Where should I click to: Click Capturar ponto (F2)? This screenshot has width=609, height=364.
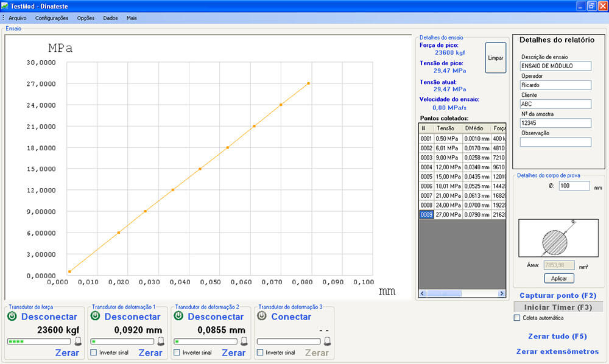[x=558, y=295]
